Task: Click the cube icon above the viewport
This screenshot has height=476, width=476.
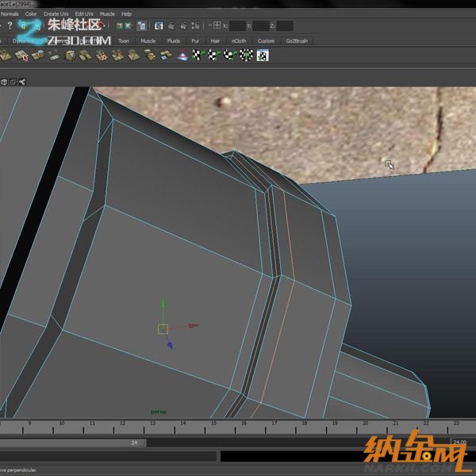Action: 4,81
